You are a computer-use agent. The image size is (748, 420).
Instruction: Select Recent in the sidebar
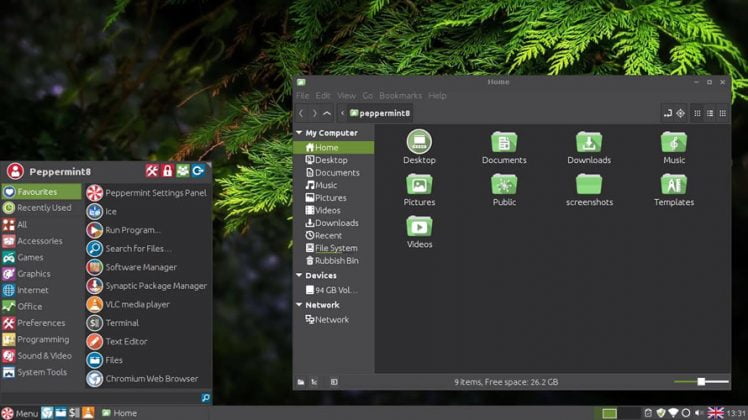333,235
